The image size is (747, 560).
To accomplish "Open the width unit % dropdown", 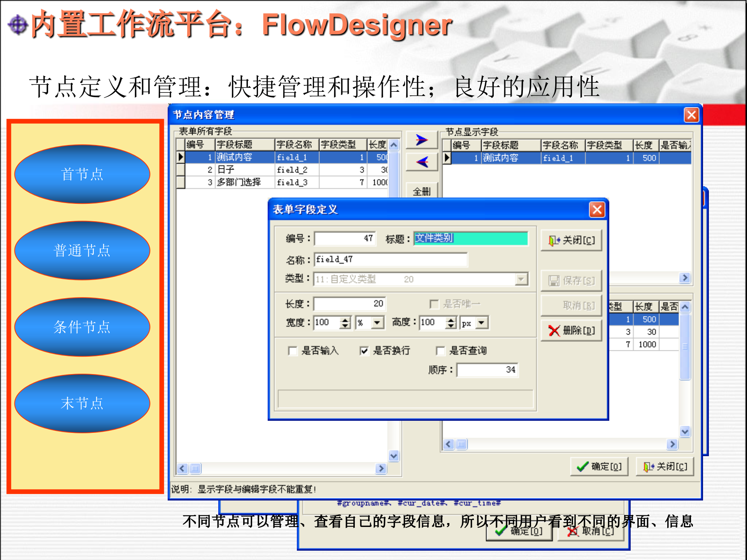I will 376,322.
